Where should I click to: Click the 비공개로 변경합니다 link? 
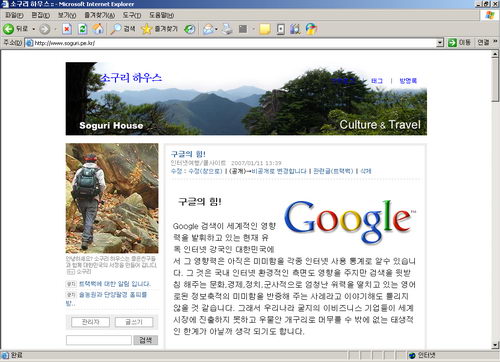279,171
